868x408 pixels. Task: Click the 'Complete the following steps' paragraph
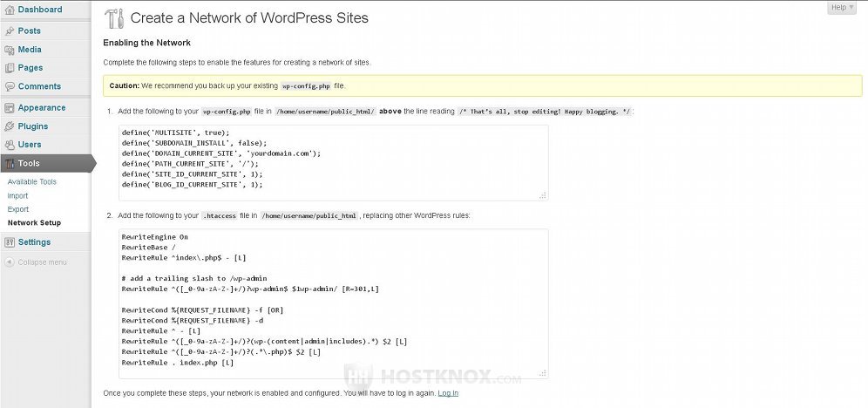coord(237,63)
